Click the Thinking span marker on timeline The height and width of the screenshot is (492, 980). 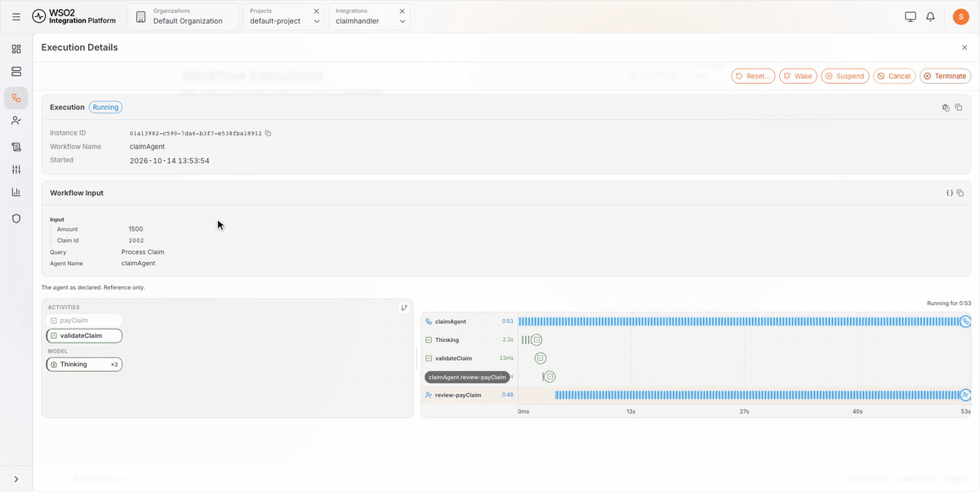tap(537, 339)
